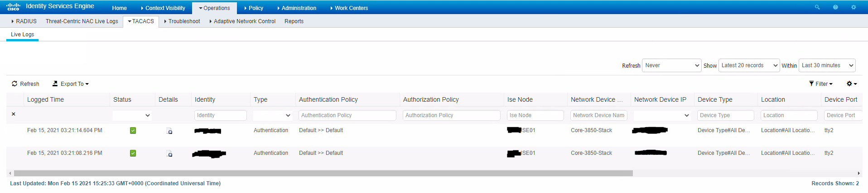This screenshot has height=193, width=868.
Task: Sort by the Location column header
Action: (773, 99)
